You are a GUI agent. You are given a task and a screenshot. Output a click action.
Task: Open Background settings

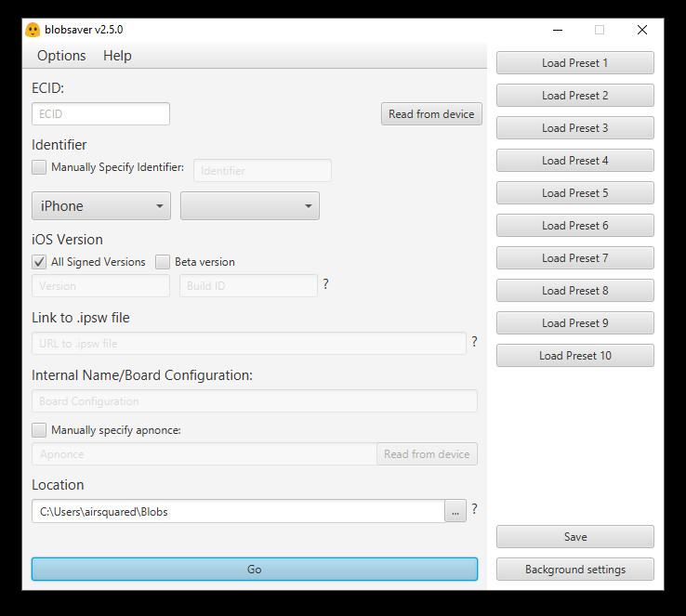(x=575, y=570)
